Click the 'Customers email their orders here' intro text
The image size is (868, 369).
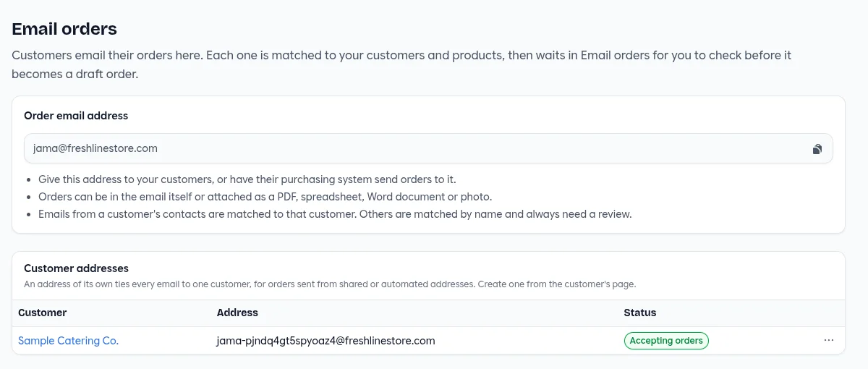[401, 64]
